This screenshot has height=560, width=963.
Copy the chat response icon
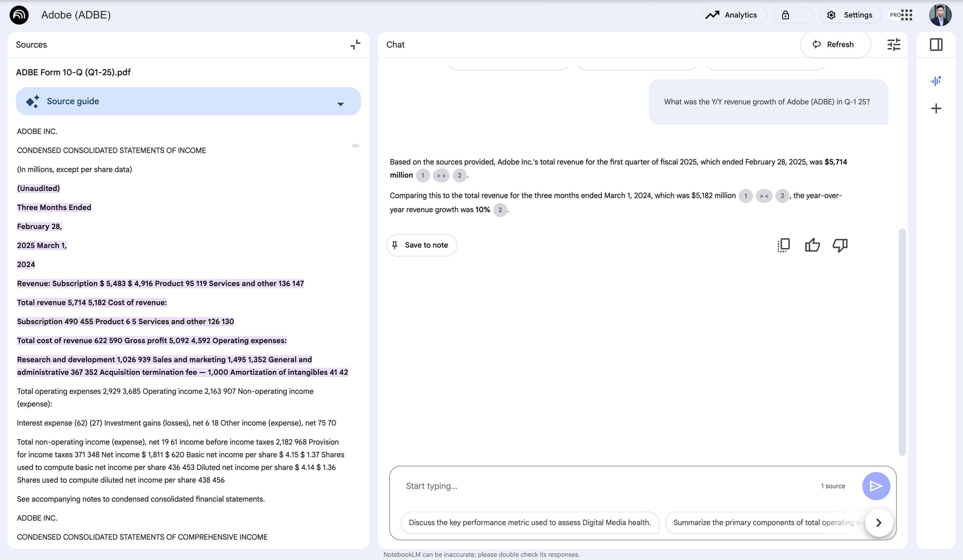tap(783, 245)
